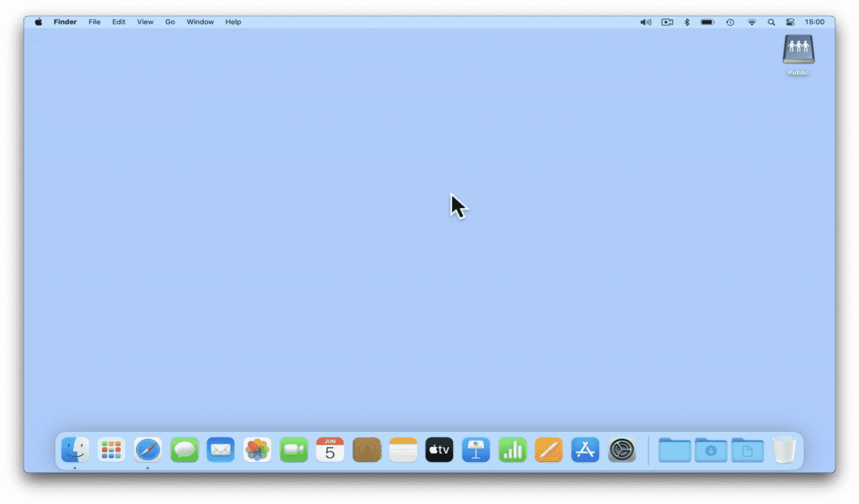The height and width of the screenshot is (504, 859).
Task: Open Control Center in the menu bar
Action: pos(790,22)
